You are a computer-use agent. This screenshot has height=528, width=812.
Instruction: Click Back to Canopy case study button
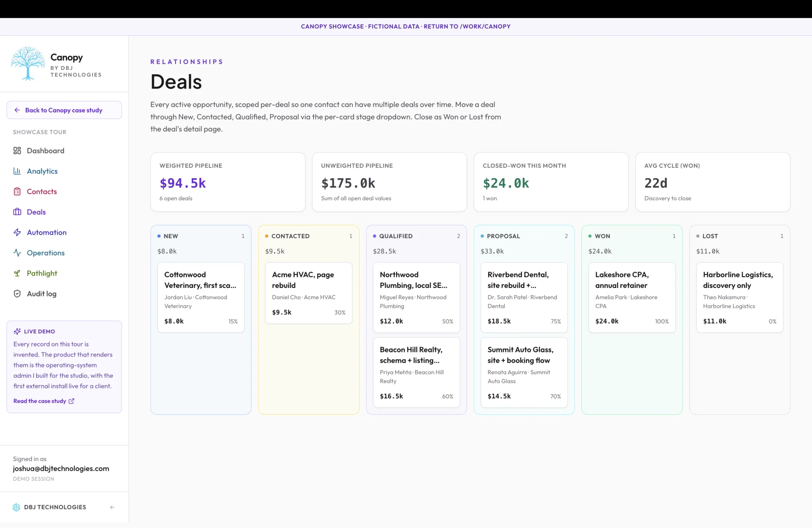click(64, 110)
